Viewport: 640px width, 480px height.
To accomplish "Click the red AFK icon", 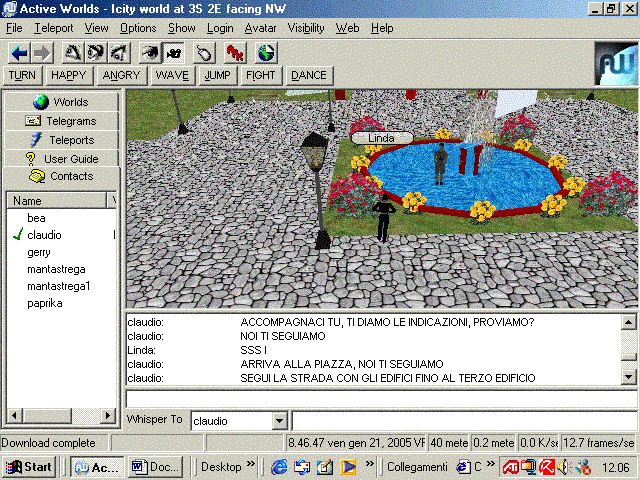I will click(235, 52).
